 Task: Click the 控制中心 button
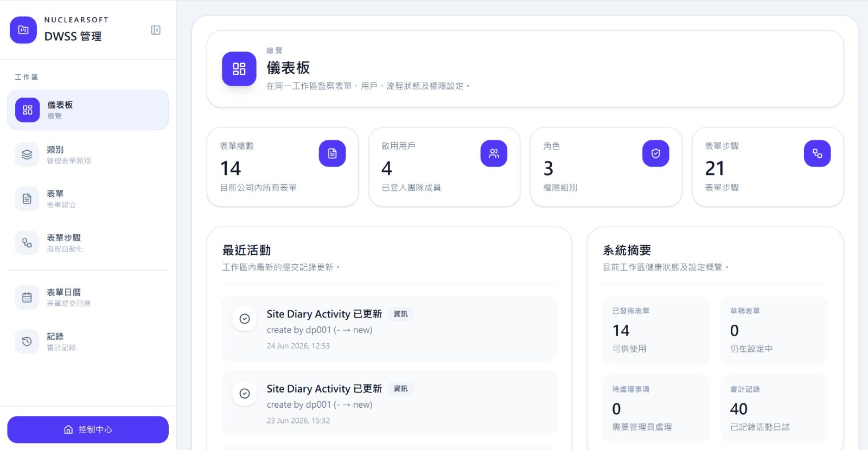pyautogui.click(x=88, y=429)
